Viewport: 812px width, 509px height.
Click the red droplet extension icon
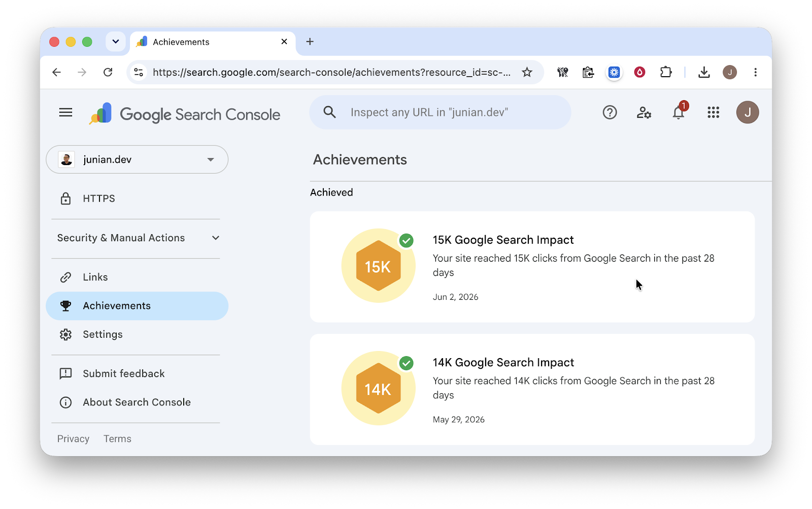pyautogui.click(x=640, y=72)
